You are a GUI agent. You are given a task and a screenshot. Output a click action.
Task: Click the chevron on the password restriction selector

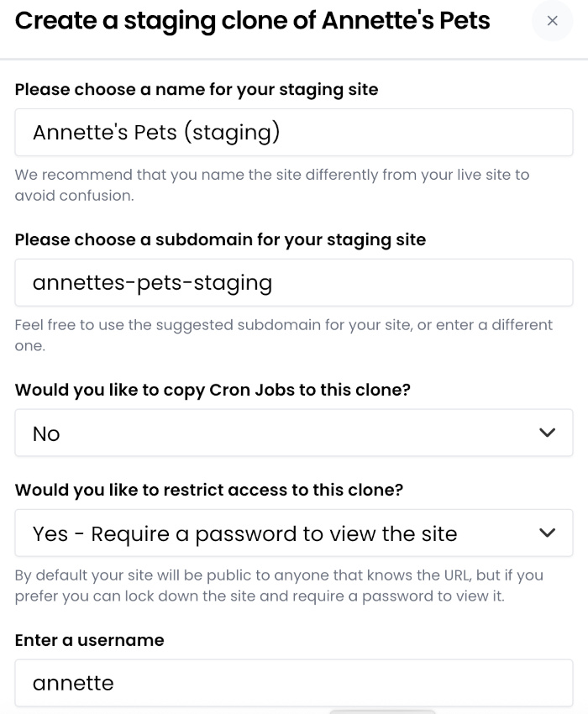point(547,533)
